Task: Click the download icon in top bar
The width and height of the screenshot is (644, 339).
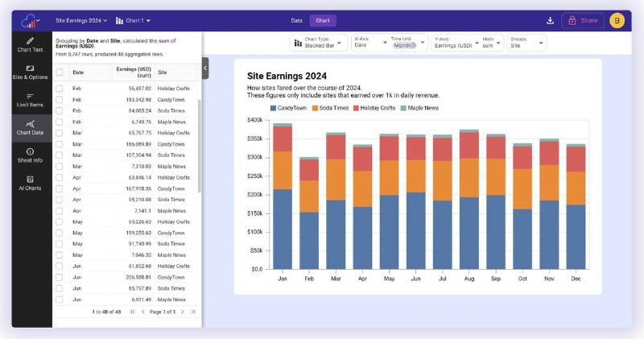Action: (x=551, y=21)
